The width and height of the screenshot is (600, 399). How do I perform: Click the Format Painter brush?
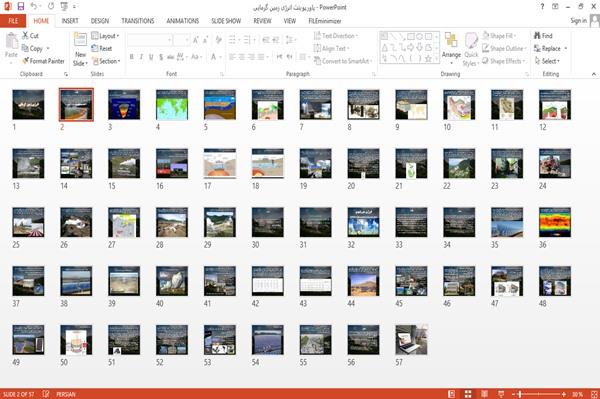pyautogui.click(x=43, y=61)
